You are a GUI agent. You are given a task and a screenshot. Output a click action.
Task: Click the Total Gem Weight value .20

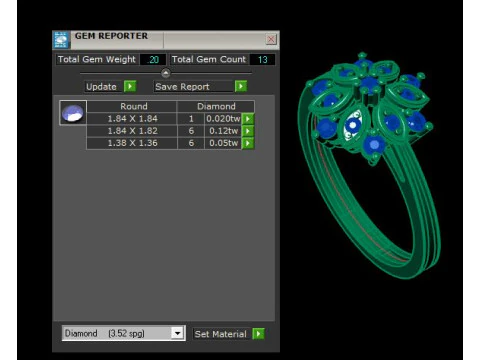click(x=153, y=60)
